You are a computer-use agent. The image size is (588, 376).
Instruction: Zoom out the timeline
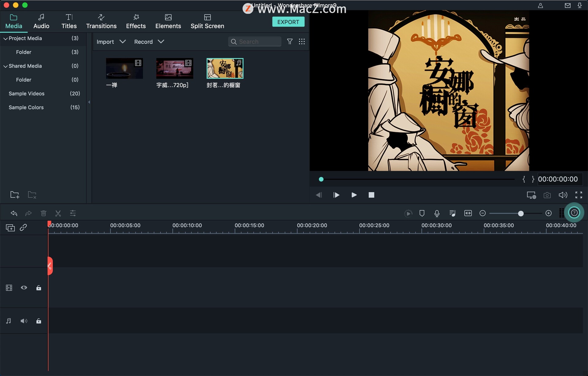point(483,213)
